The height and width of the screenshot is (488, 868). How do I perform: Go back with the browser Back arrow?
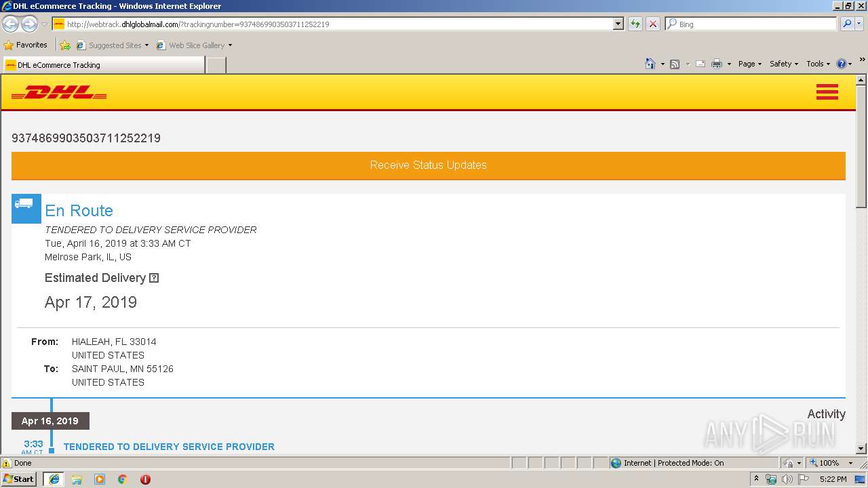pos(11,24)
